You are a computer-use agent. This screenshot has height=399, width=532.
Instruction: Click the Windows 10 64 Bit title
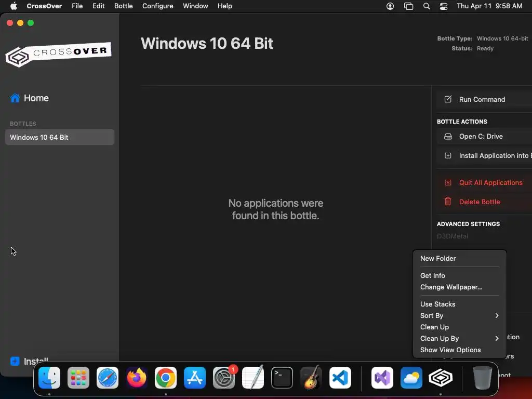pyautogui.click(x=207, y=44)
